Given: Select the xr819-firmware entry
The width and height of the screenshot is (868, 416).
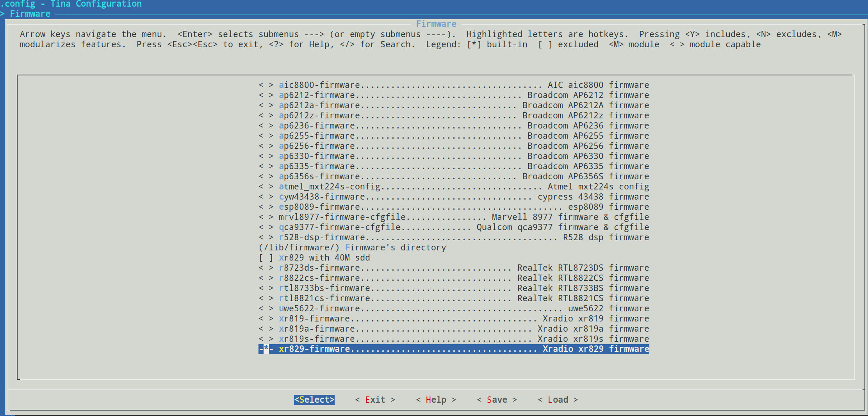Looking at the screenshot, I should pyautogui.click(x=454, y=319).
